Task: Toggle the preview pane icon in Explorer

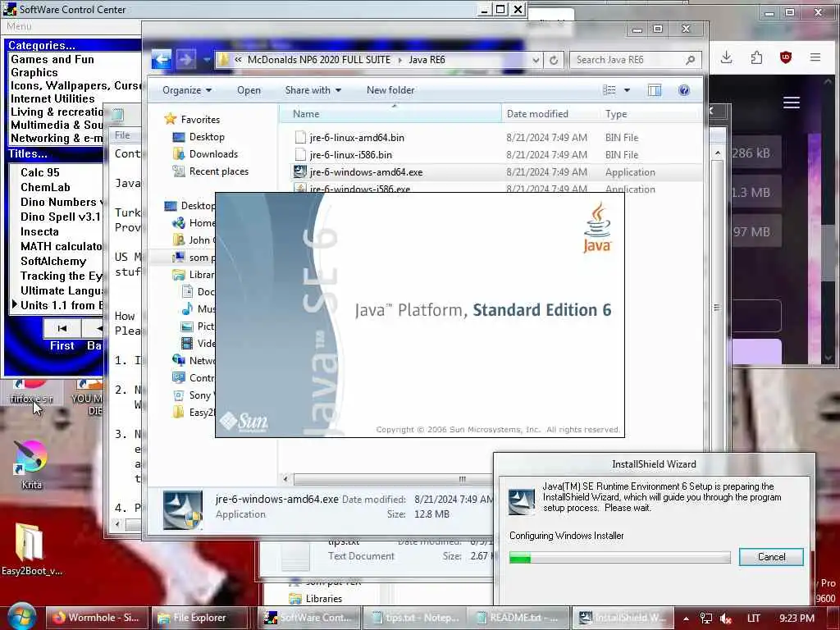Action: point(654,90)
